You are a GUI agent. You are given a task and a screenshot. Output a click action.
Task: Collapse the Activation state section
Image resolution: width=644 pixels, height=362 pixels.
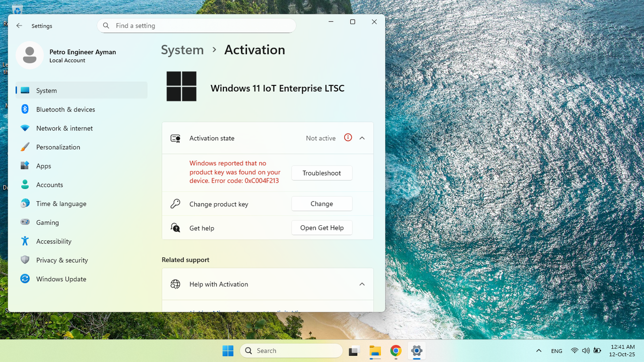tap(362, 138)
